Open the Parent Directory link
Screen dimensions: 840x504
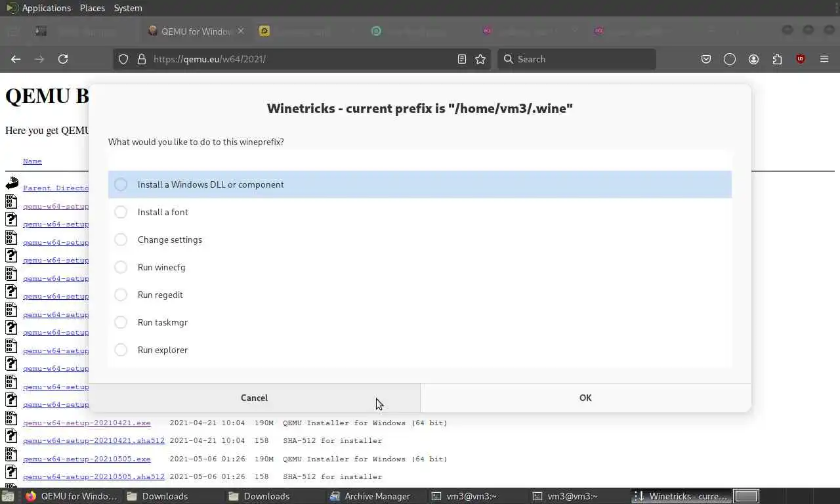click(56, 188)
